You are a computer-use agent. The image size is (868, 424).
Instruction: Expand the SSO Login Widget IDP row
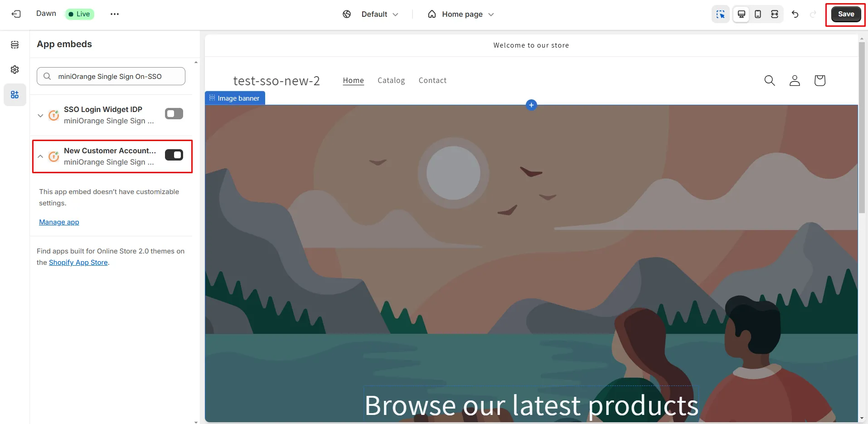[x=40, y=115]
